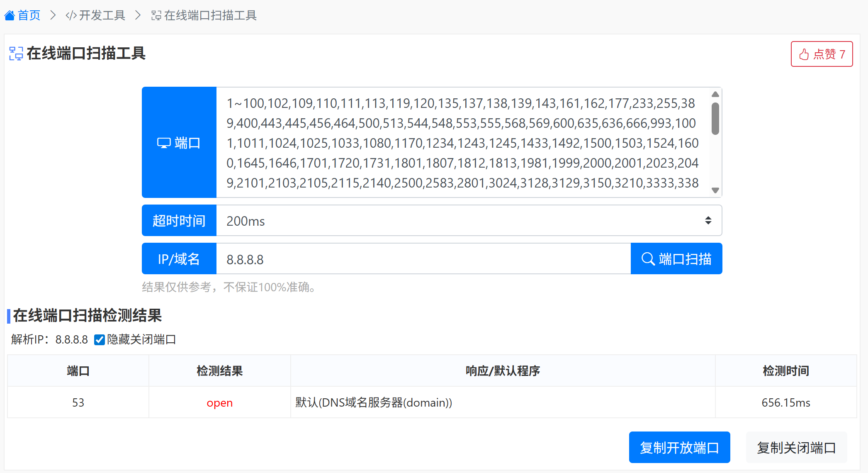This screenshot has height=473, width=868.
Task: Click the port scan icon in breadcrumb
Action: click(x=156, y=16)
